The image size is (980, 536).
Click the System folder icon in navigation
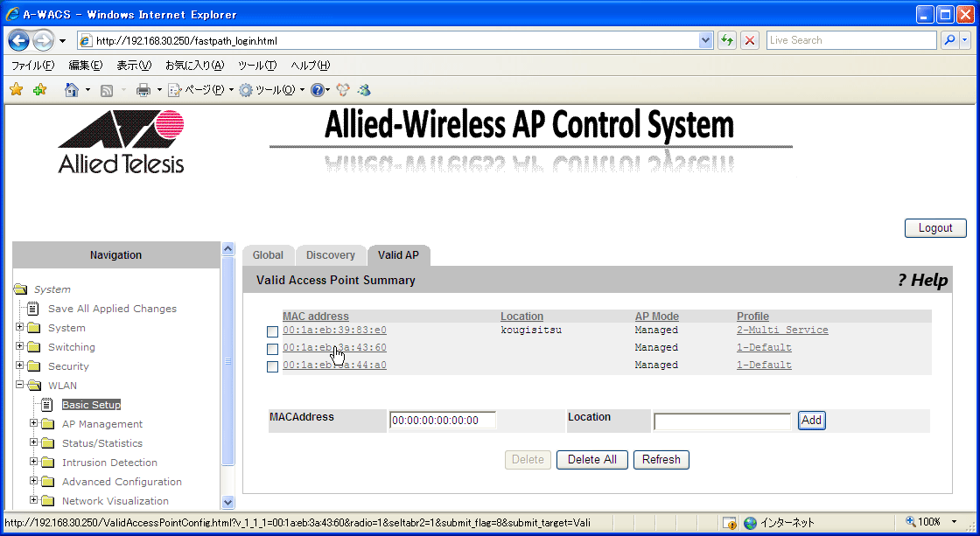tap(34, 328)
